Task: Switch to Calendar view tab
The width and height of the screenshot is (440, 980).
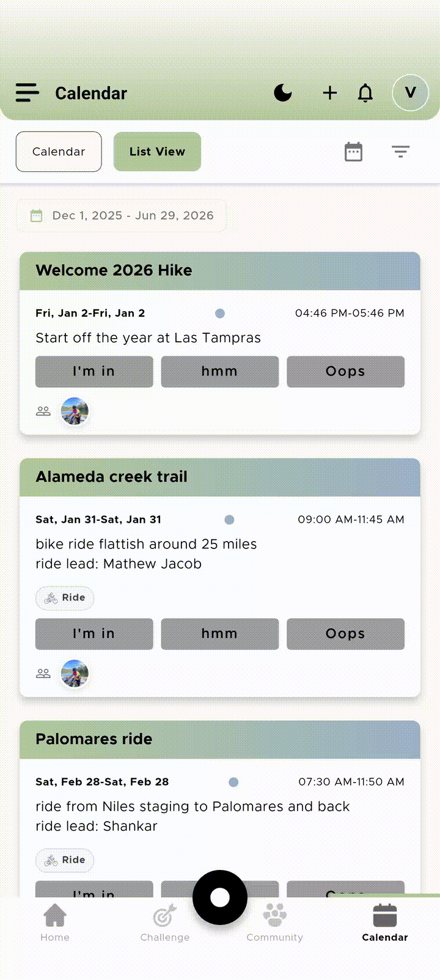Action: pos(59,152)
